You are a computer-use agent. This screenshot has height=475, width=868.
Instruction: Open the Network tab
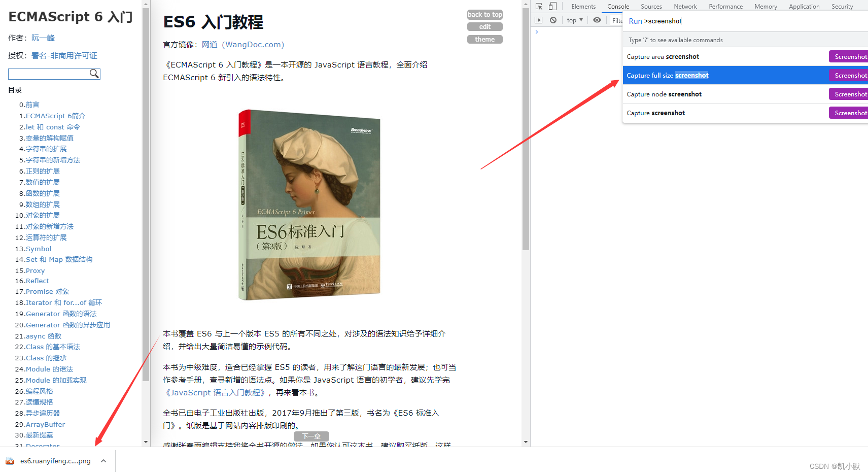pyautogui.click(x=685, y=7)
